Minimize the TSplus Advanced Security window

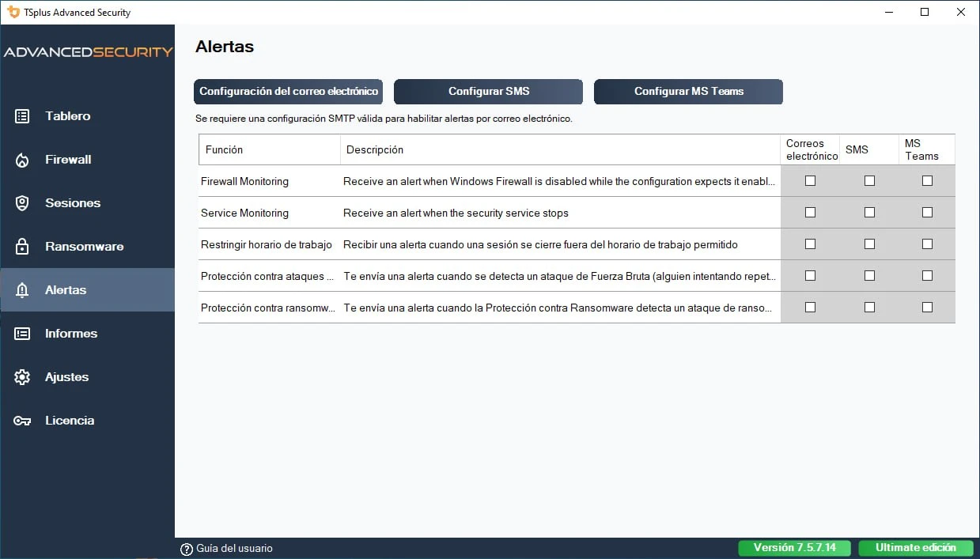[888, 12]
